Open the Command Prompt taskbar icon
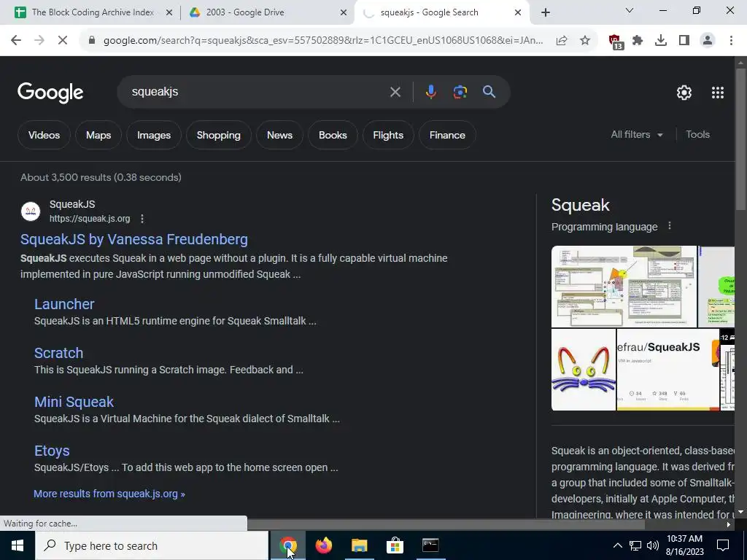Viewport: 747px width, 560px height. (430, 545)
